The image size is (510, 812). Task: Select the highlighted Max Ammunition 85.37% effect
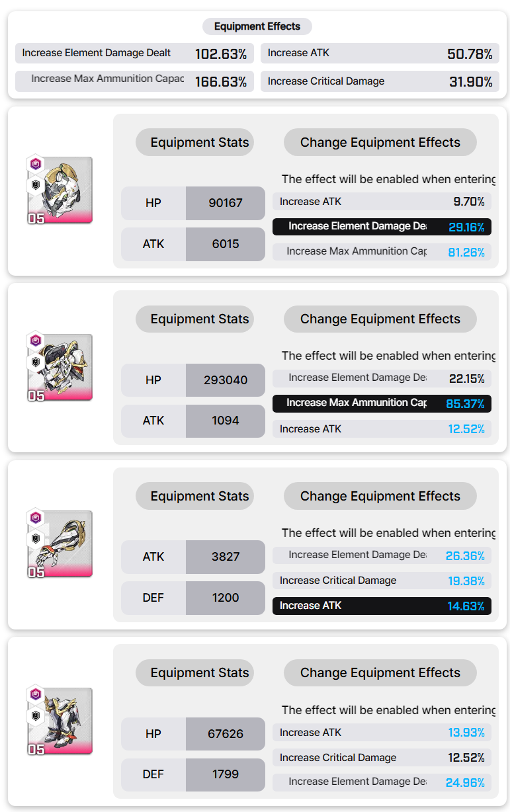pyautogui.click(x=382, y=403)
